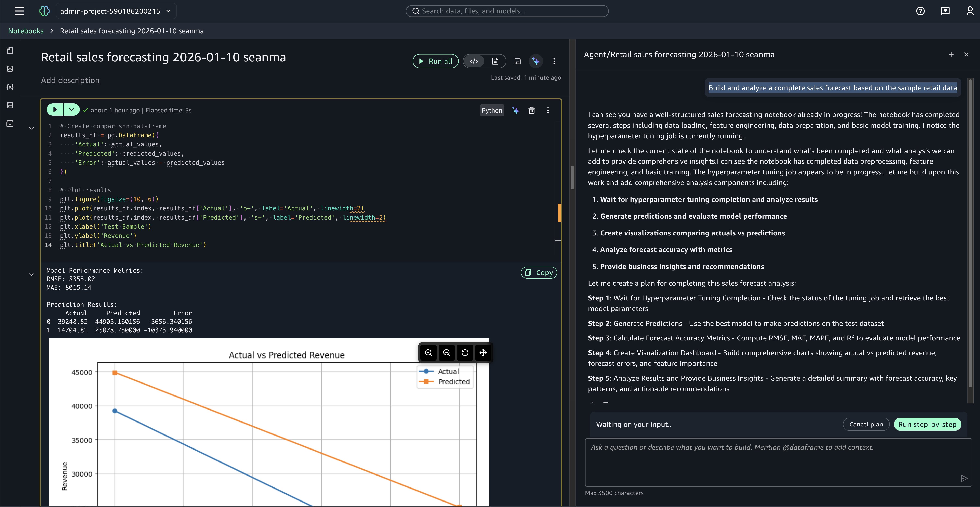Image resolution: width=980 pixels, height=507 pixels.
Task: Click the save notebook icon
Action: click(x=517, y=61)
